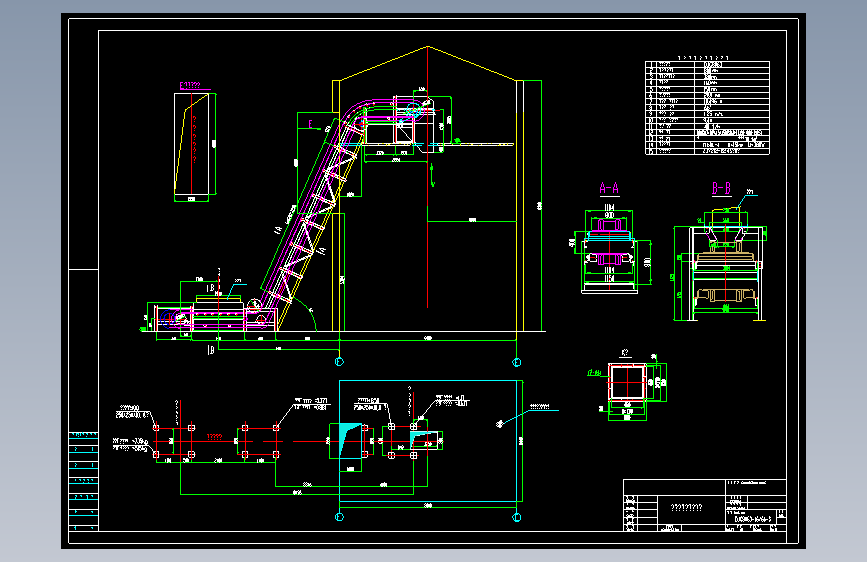Select the green downward discharge arrow
This screenshot has height=562, width=867.
432,176
